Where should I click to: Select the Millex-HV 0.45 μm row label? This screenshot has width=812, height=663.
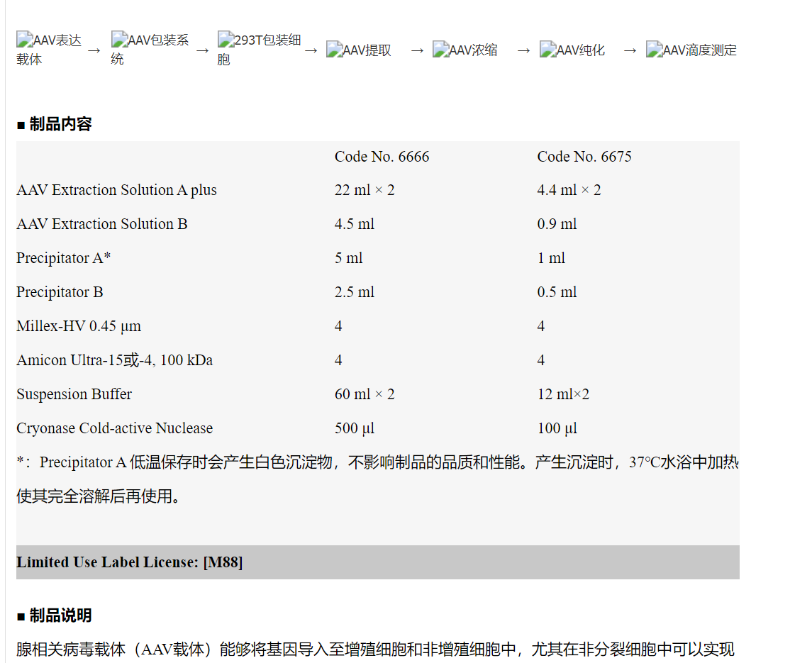[79, 326]
